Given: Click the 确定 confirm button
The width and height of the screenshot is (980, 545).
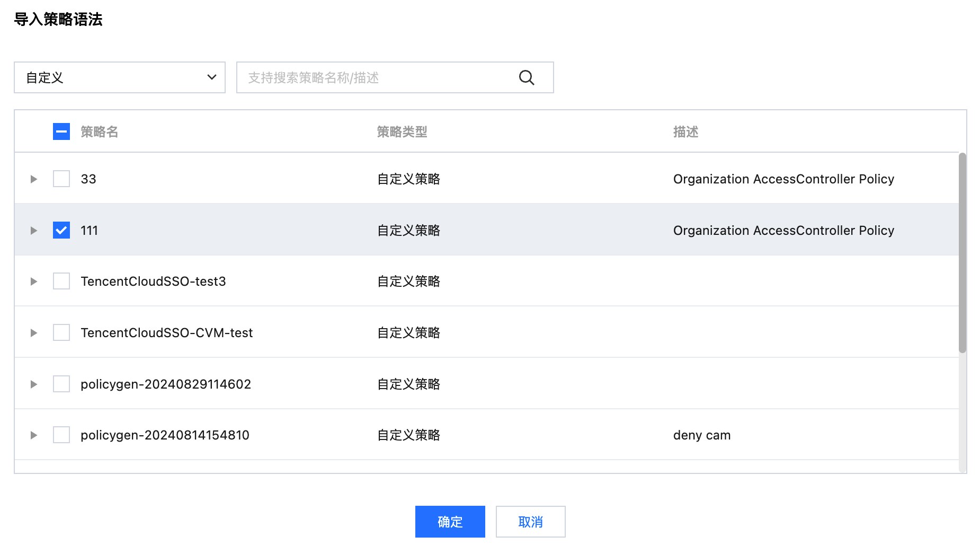Looking at the screenshot, I should coord(450,522).
